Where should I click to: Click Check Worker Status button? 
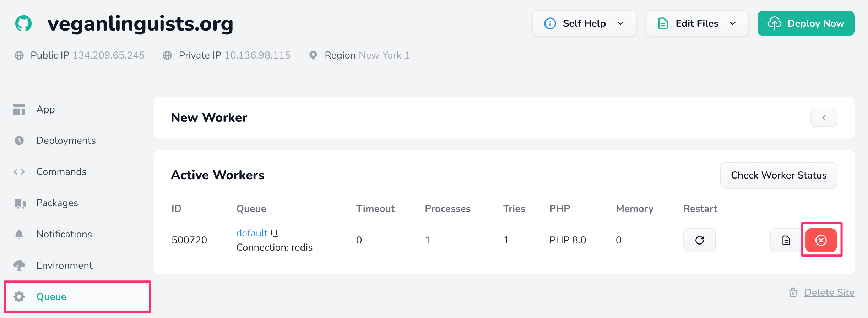[779, 175]
